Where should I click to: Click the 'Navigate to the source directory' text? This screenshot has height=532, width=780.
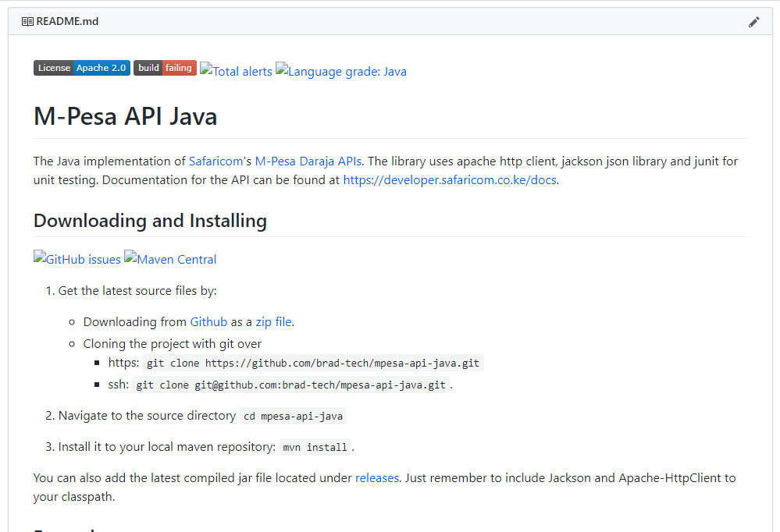click(x=148, y=416)
